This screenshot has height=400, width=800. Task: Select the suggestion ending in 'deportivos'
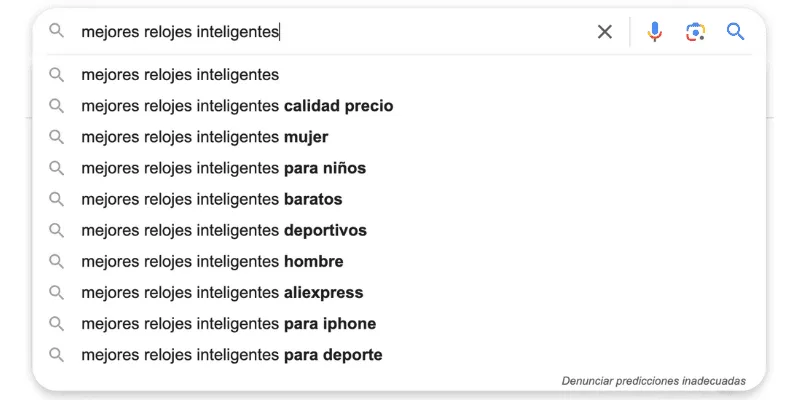tap(224, 231)
